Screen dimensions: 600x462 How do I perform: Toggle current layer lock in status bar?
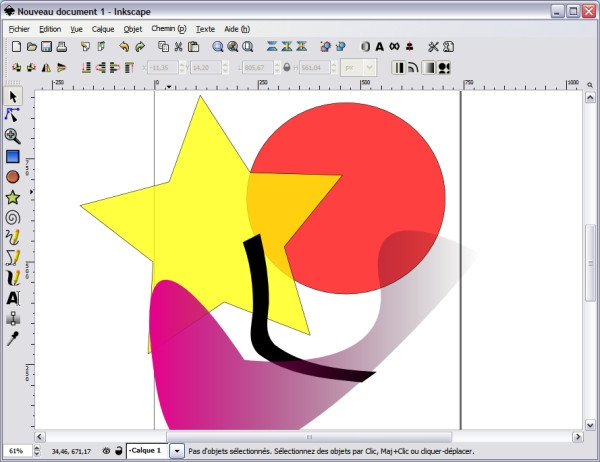coord(119,451)
